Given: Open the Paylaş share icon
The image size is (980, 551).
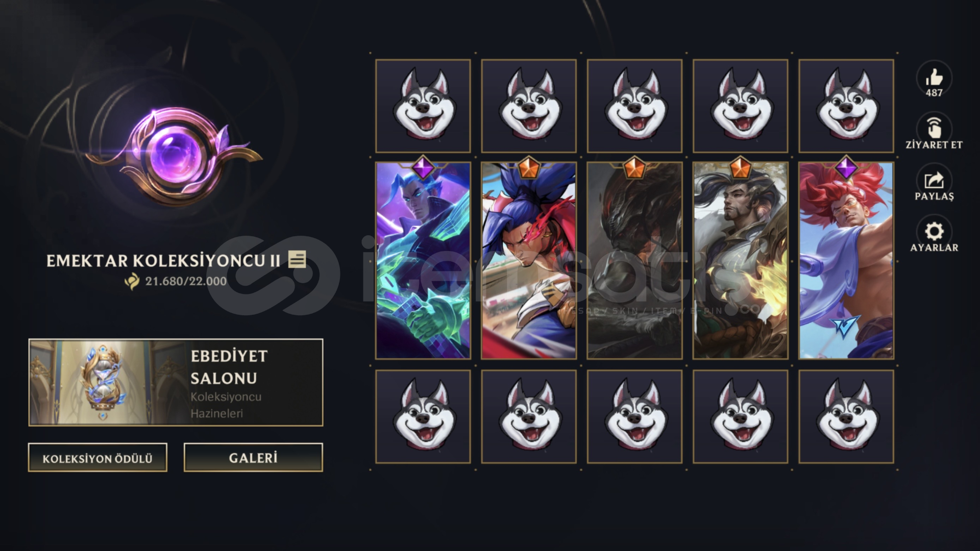Looking at the screenshot, I should coord(934,180).
